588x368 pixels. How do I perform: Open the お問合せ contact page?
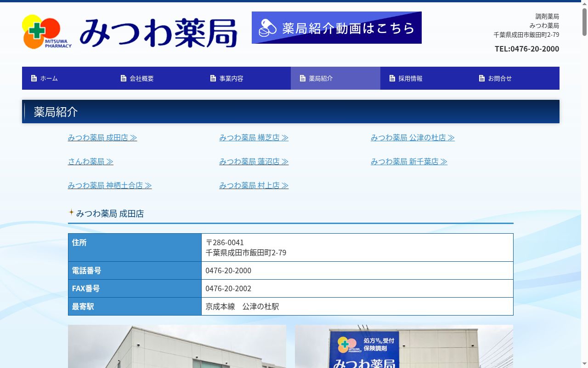pyautogui.click(x=514, y=78)
